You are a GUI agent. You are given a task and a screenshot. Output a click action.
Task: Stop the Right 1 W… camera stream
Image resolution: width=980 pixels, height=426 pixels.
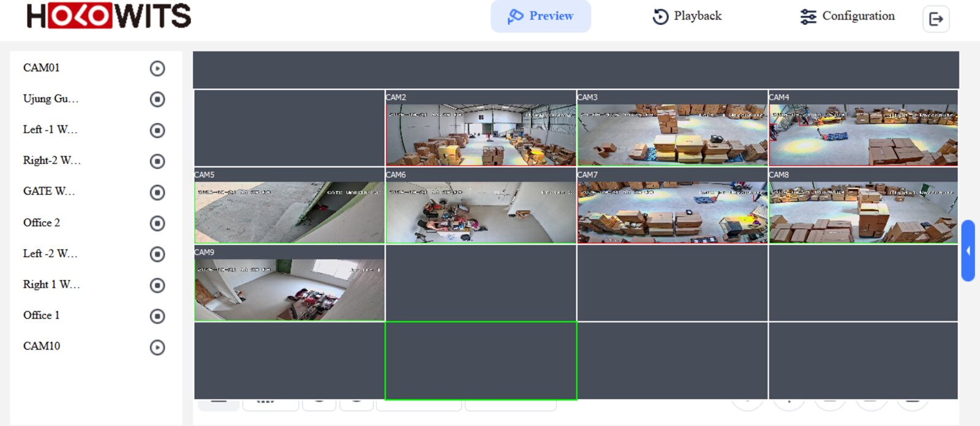157,285
